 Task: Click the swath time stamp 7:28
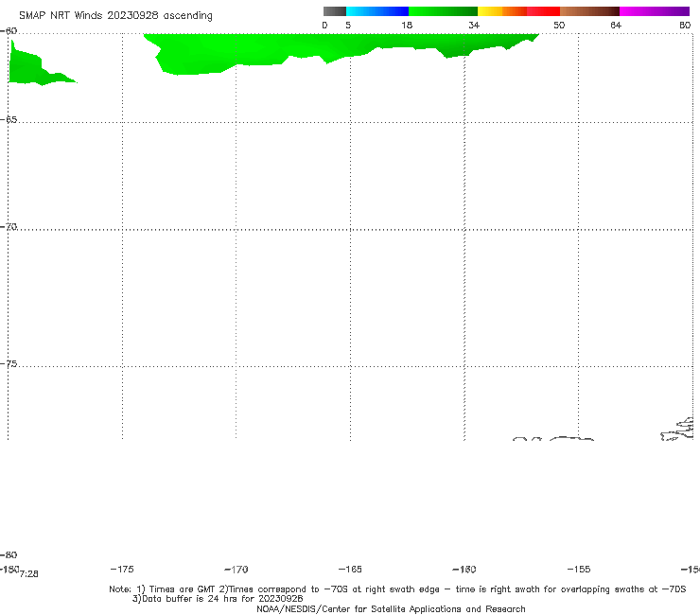[x=29, y=574]
